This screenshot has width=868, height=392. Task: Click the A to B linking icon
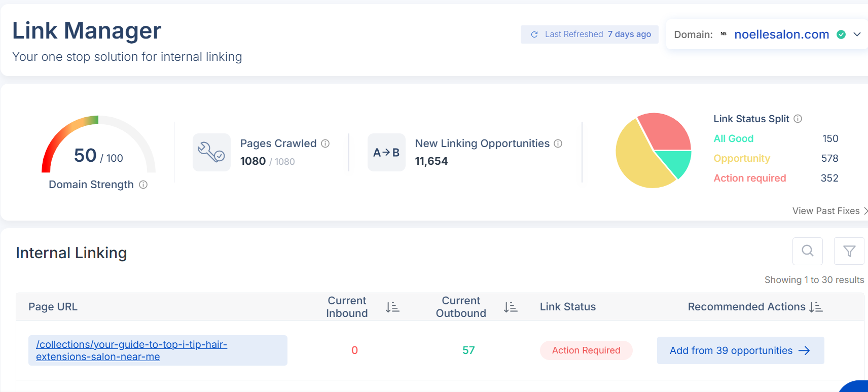[x=386, y=152]
